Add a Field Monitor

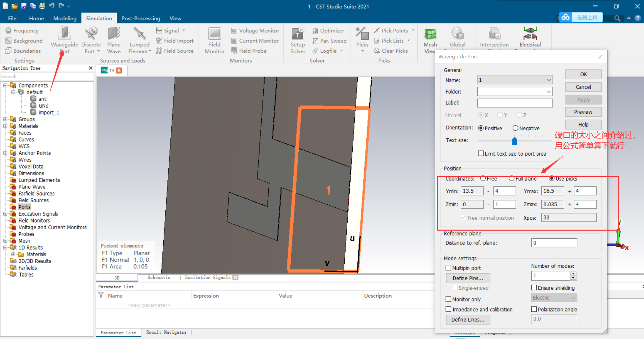[215, 40]
